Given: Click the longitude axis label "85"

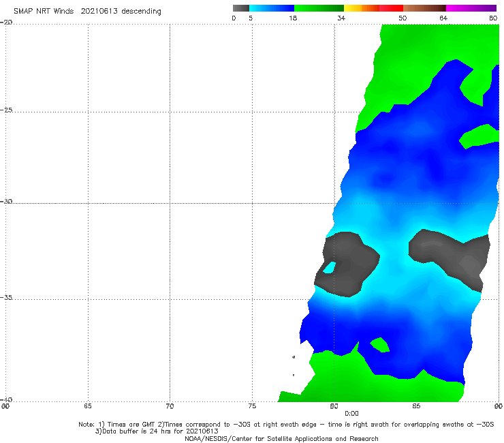Looking at the screenshot, I should tap(416, 406).
